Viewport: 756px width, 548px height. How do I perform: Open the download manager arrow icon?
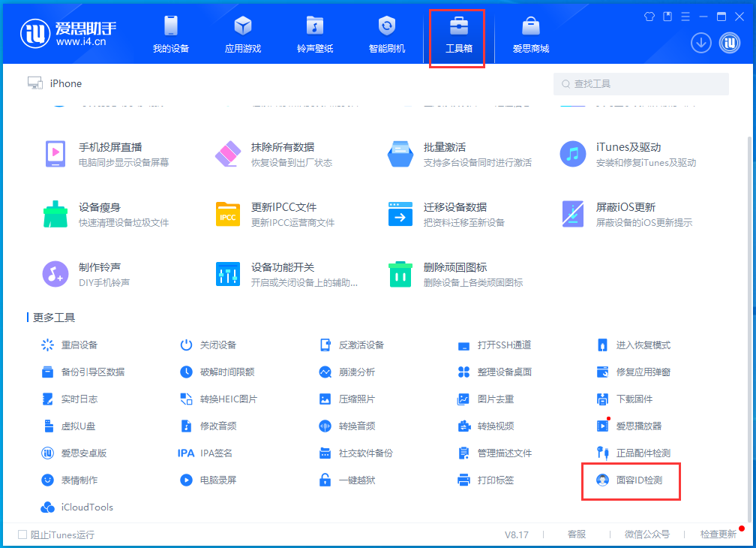(700, 43)
